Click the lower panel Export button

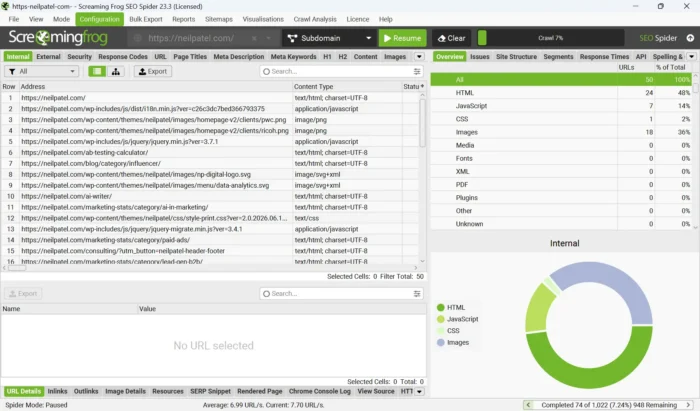[23, 294]
